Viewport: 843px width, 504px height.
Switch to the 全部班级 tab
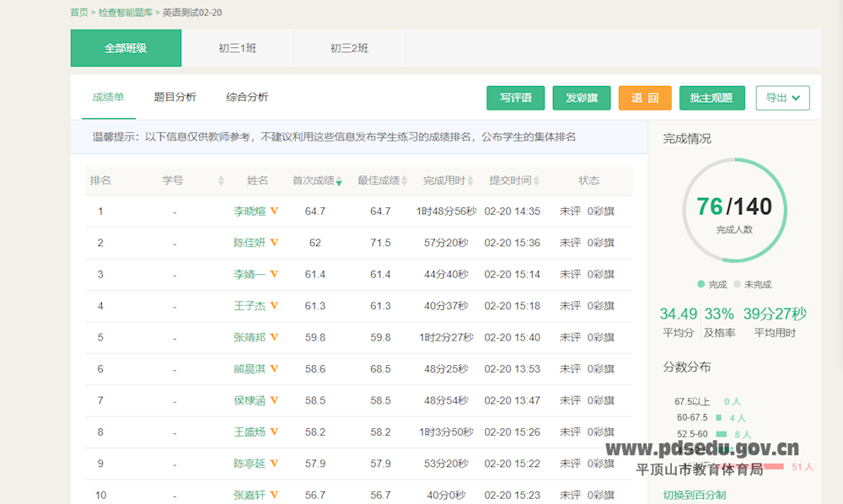(126, 48)
